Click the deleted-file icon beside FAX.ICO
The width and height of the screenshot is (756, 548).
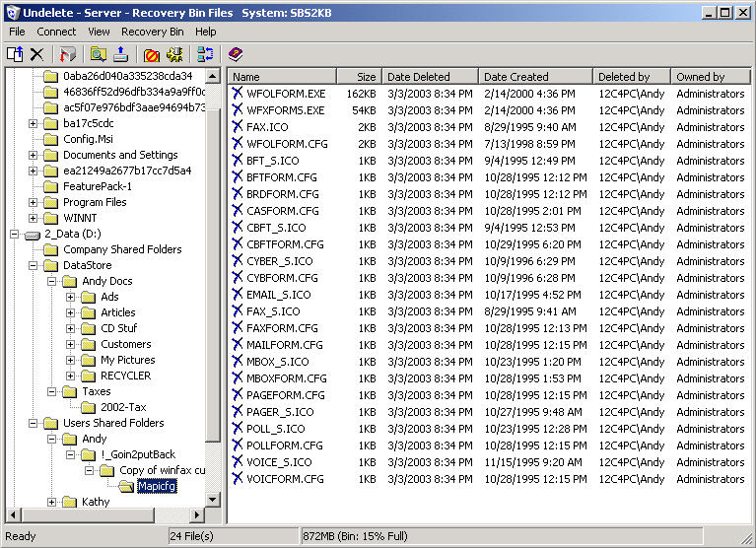pos(238,126)
